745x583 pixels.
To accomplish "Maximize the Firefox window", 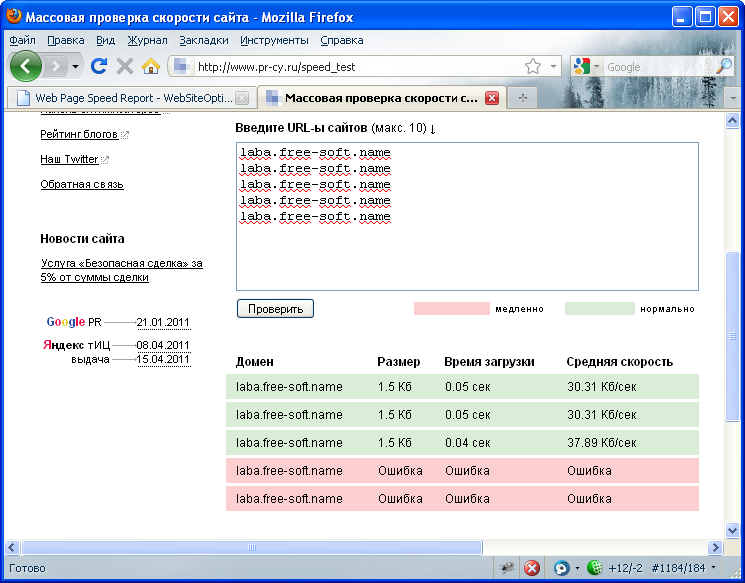I will point(705,17).
